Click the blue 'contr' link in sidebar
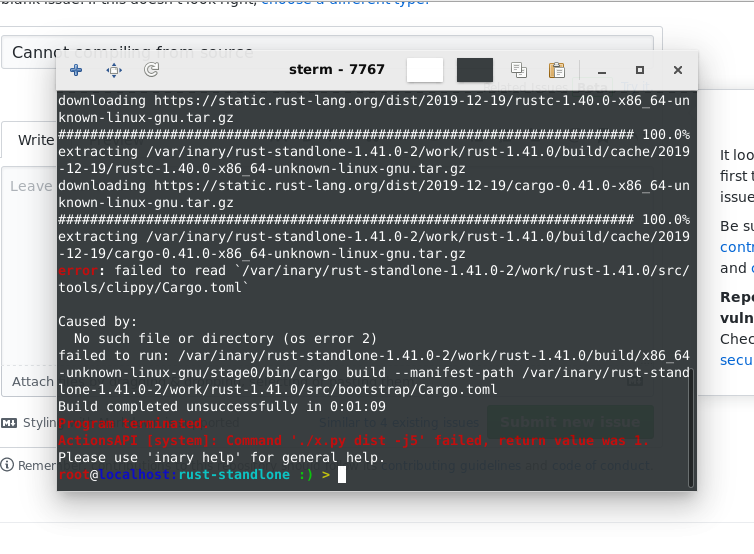 click(737, 247)
